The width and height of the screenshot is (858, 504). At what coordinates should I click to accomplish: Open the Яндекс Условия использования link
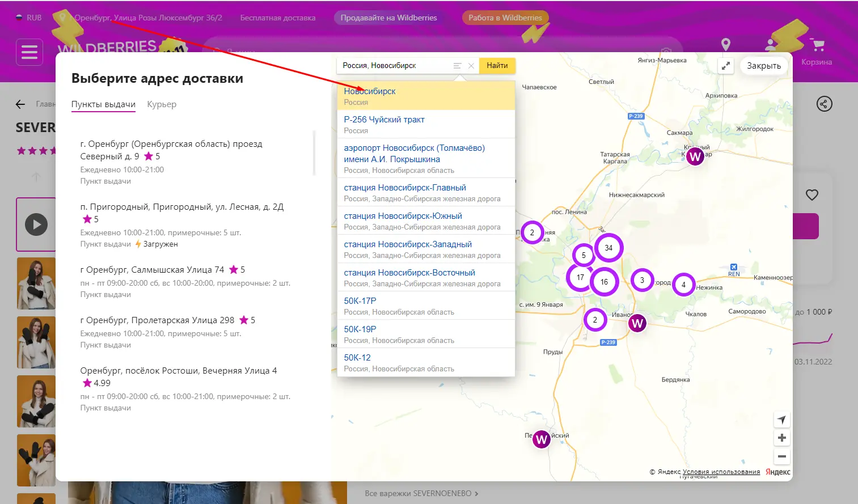click(721, 472)
